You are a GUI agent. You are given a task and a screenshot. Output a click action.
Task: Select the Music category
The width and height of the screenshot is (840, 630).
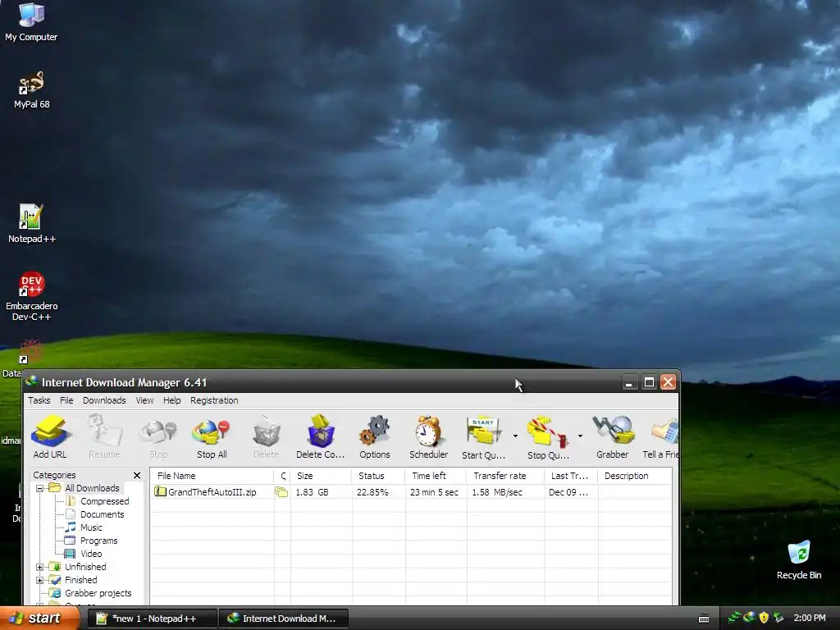point(91,527)
